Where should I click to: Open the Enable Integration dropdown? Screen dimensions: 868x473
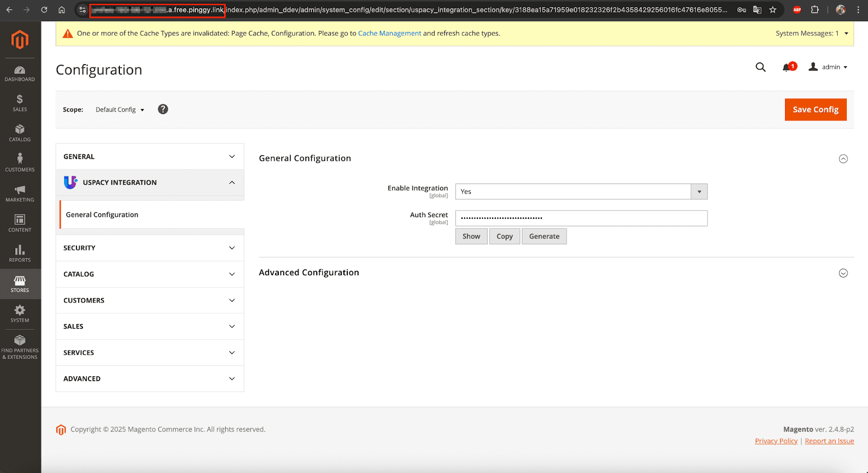(581, 192)
